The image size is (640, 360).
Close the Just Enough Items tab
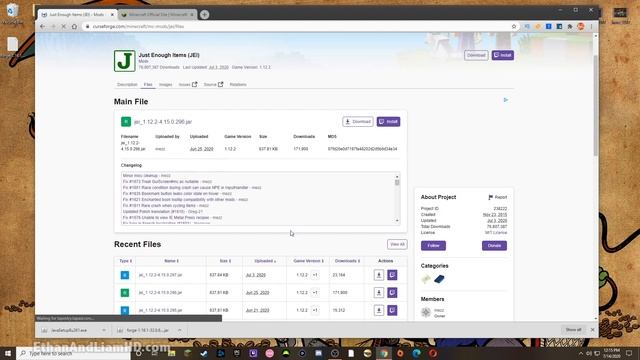click(x=112, y=15)
